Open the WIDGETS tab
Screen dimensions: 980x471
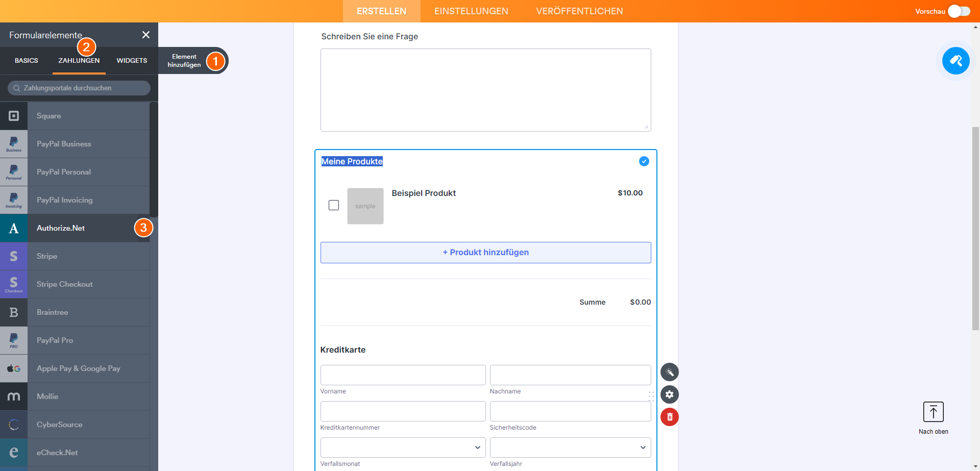[x=132, y=61]
